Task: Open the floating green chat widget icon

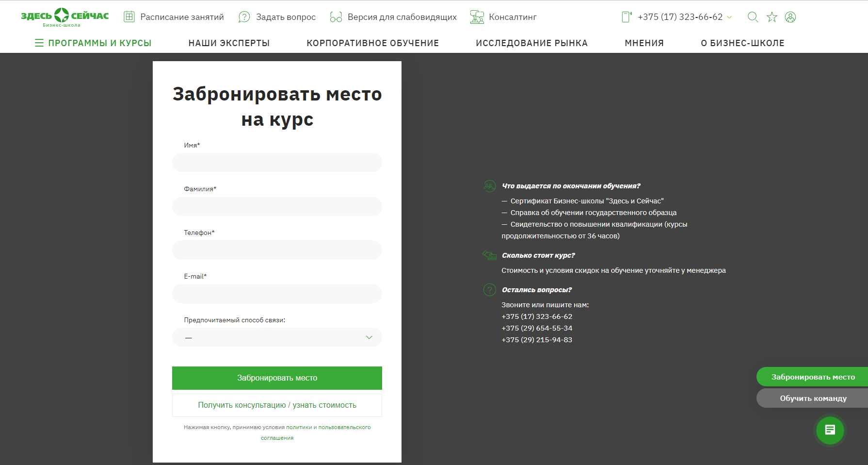Action: (830, 430)
